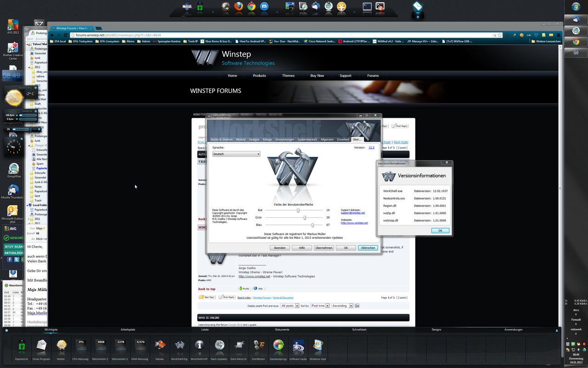Open the Nach Updates shelf icon

click(x=219, y=345)
